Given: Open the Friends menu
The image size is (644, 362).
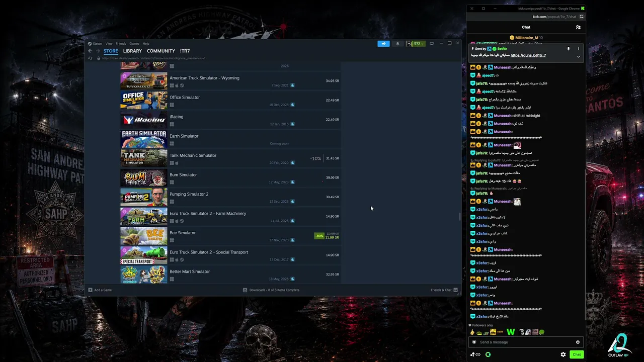Looking at the screenshot, I should [x=121, y=44].
